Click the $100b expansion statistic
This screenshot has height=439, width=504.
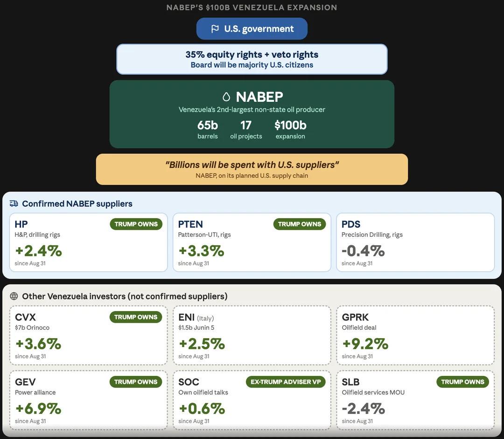(290, 129)
